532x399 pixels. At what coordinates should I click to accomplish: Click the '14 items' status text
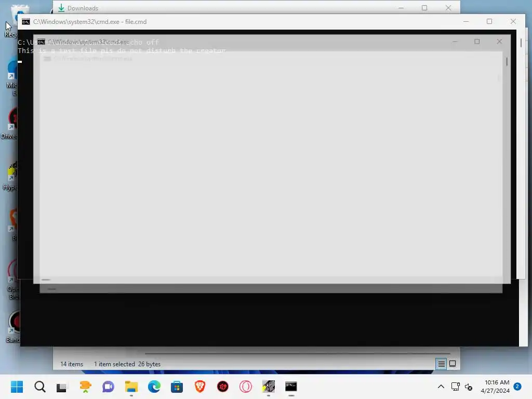tap(72, 364)
